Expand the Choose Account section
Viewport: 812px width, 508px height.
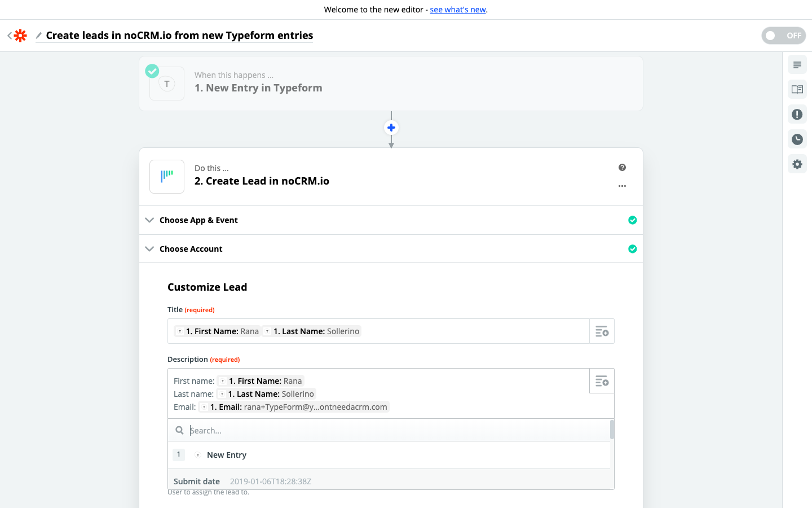(x=191, y=249)
